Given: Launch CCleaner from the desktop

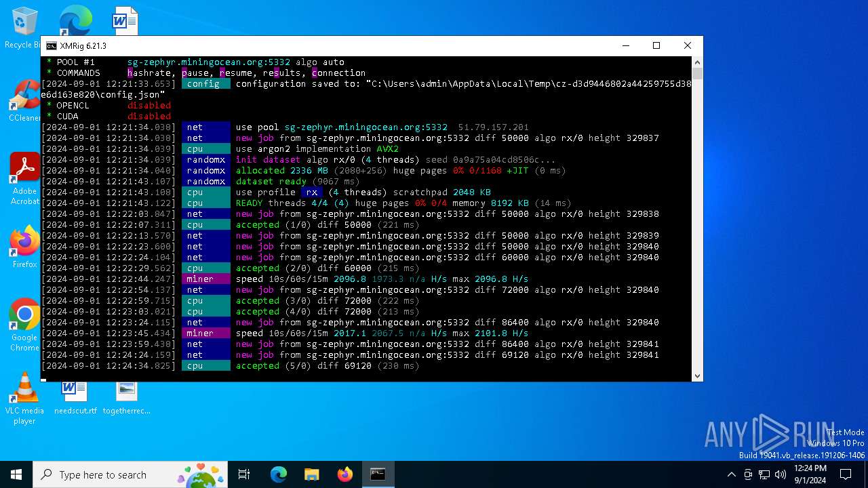Looking at the screenshot, I should click(x=24, y=102).
